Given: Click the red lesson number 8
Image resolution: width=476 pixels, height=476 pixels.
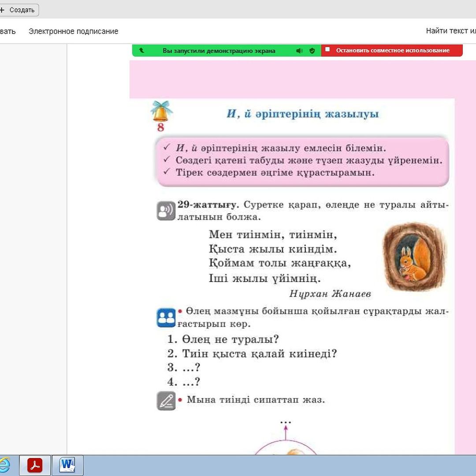Looking at the screenshot, I should click(x=160, y=127).
